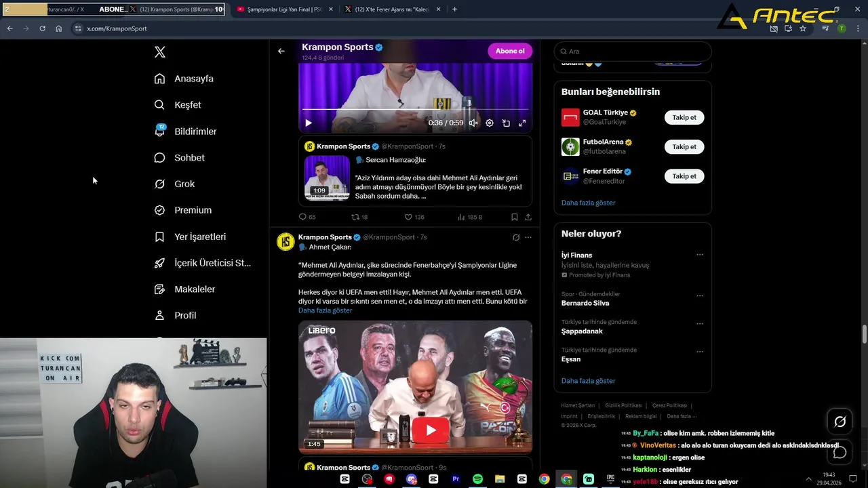The width and height of the screenshot is (868, 488).
Task: Open Spotify from taskbar
Action: tap(477, 479)
